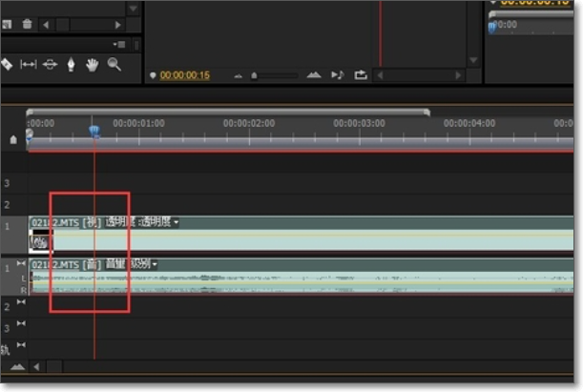
Task: Toggle the snap icon left of the ruler
Action: (x=13, y=139)
